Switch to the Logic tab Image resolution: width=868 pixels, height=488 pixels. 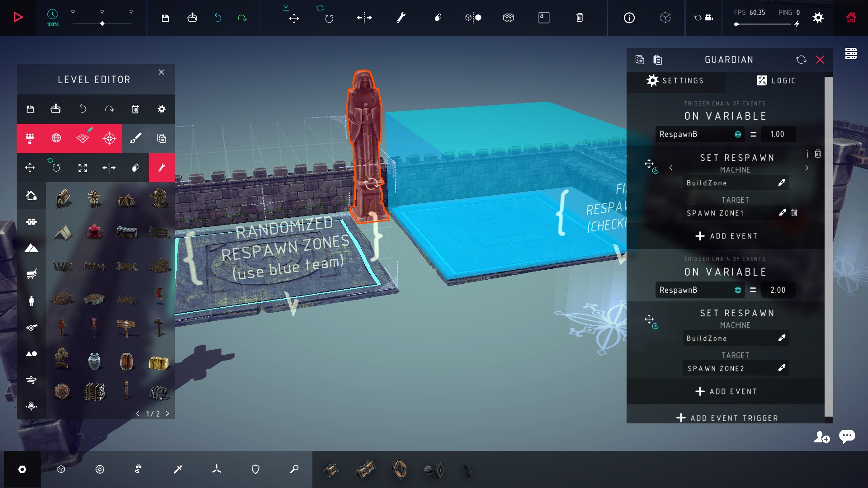(776, 80)
